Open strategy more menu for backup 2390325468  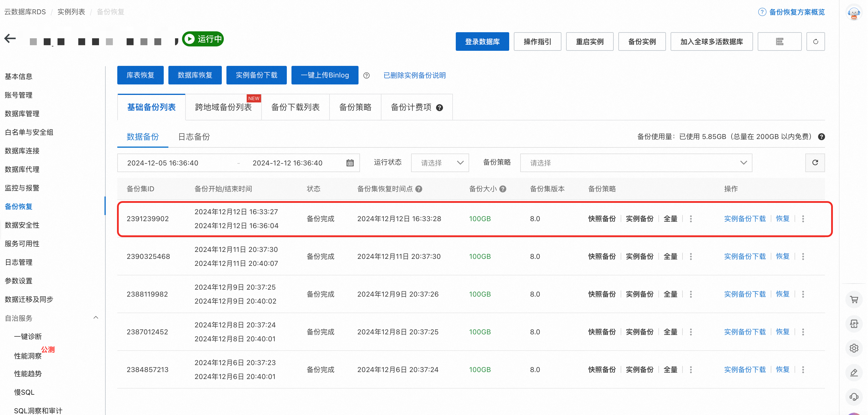pyautogui.click(x=691, y=257)
